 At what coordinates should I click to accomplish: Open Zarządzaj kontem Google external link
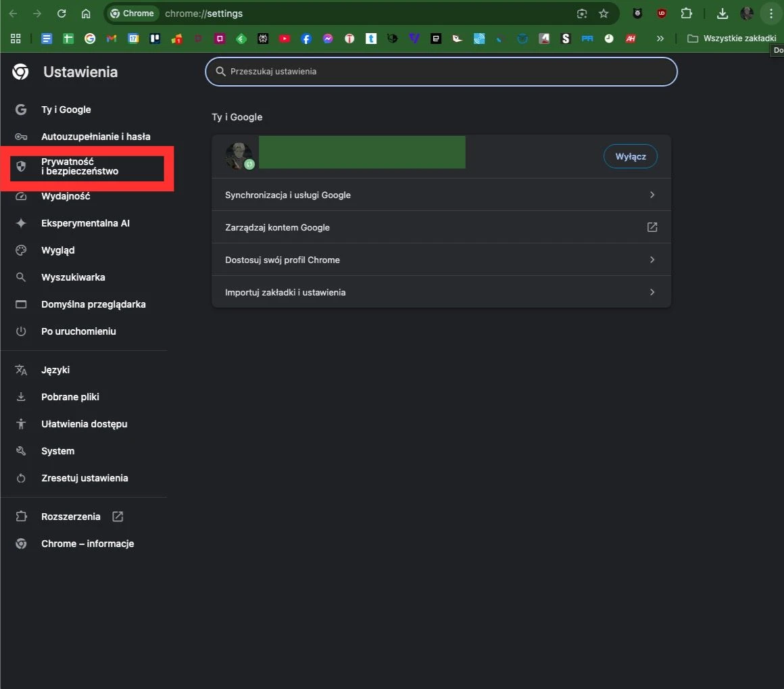[441, 227]
